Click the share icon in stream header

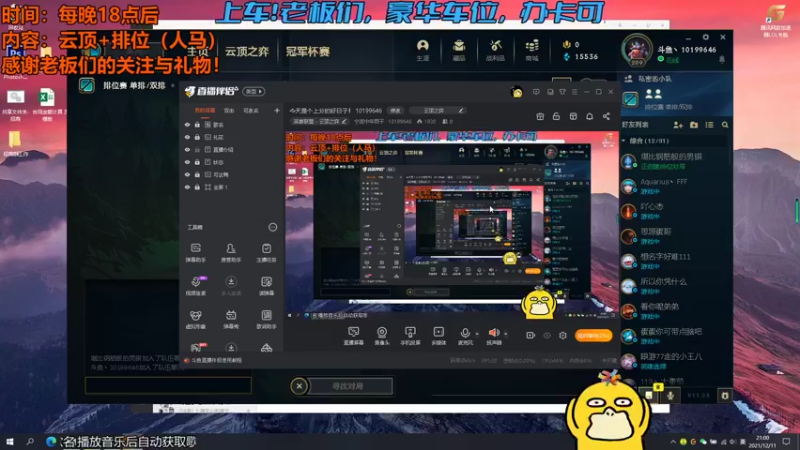(x=606, y=116)
